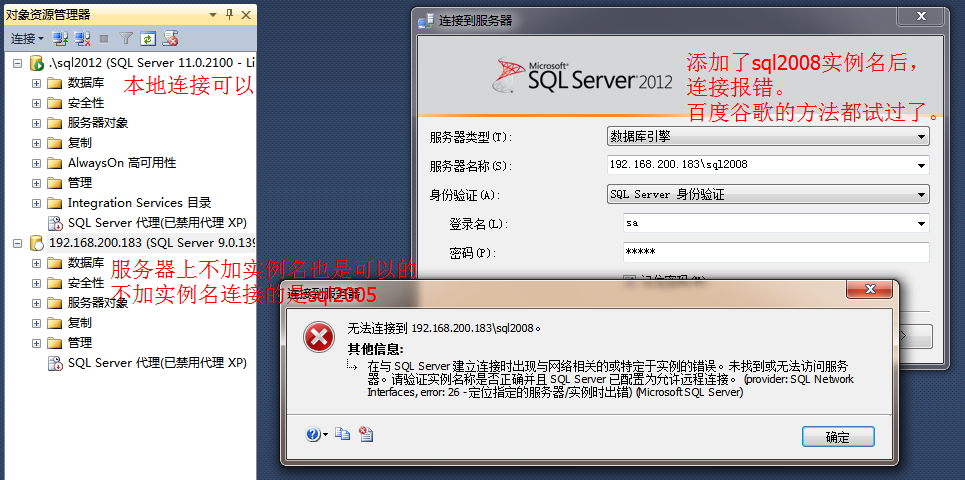965x480 pixels.
Task: Expand 复制 under 192.168.200.183
Action: coord(37,323)
